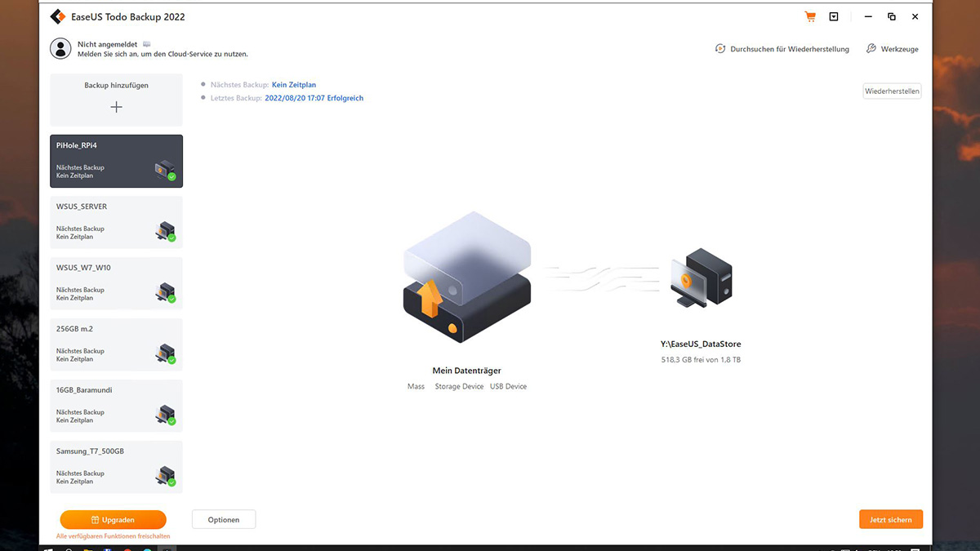Open the orange shopping cart icon
Screen dimensions: 980x551
click(x=810, y=16)
